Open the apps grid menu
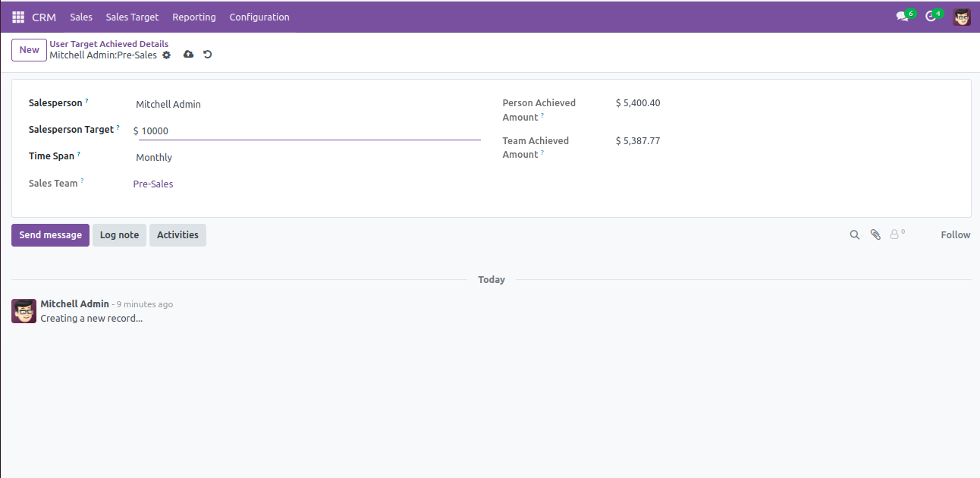This screenshot has width=980, height=478. 18,17
